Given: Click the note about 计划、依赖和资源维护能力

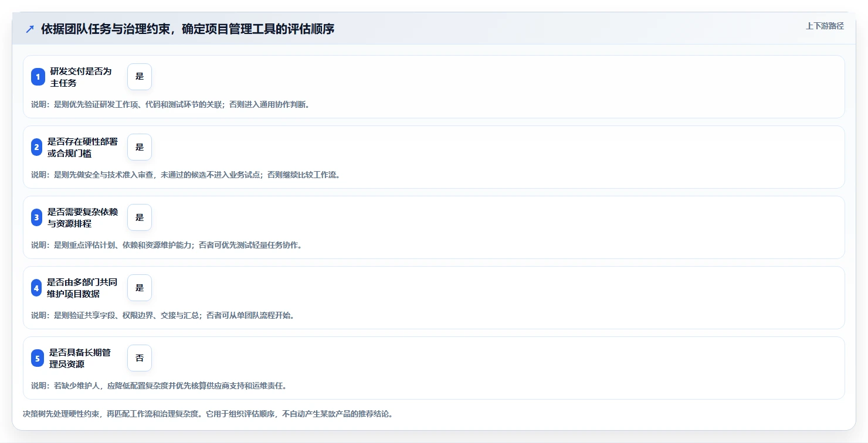Looking at the screenshot, I should tap(167, 245).
